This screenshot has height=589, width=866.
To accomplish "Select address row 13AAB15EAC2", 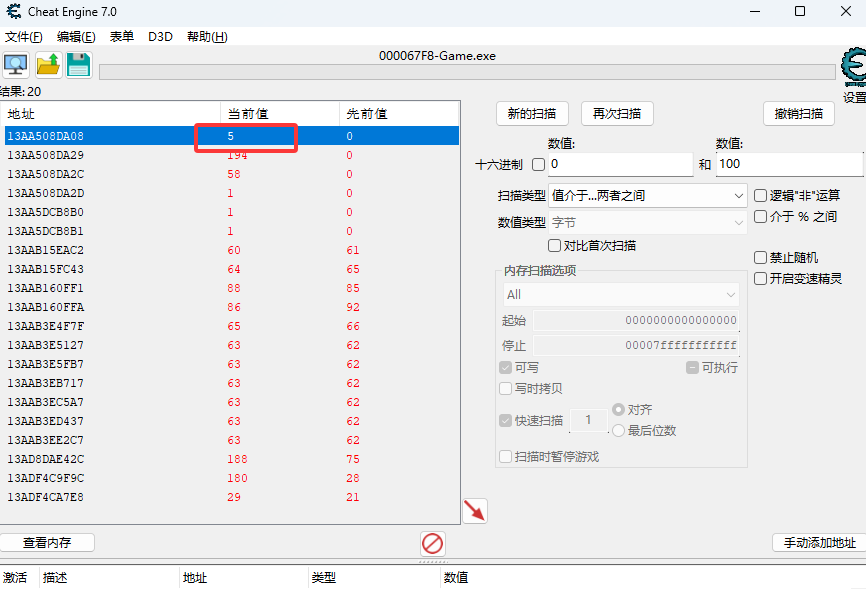I will (231, 250).
